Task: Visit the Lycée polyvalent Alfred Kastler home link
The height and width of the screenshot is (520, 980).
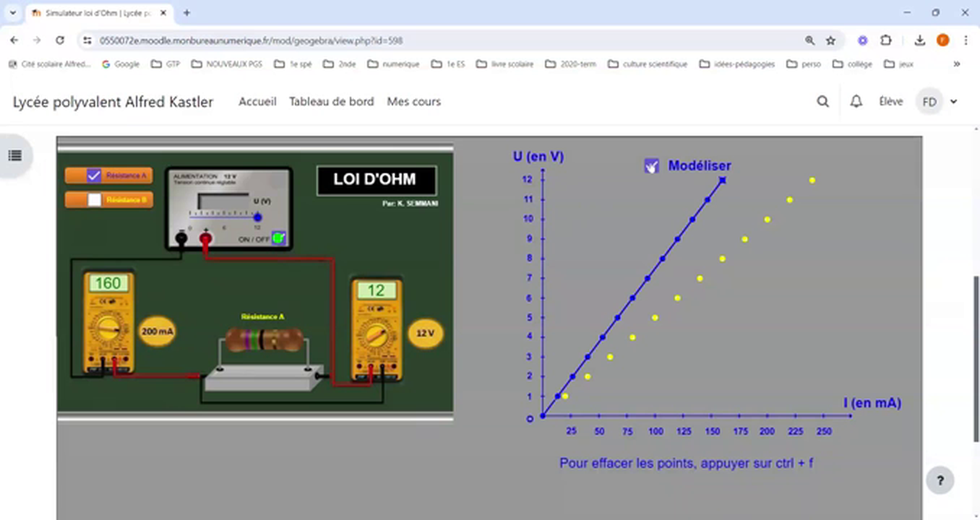Action: [x=113, y=102]
